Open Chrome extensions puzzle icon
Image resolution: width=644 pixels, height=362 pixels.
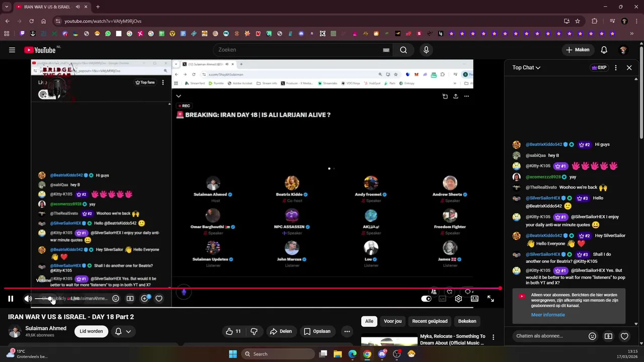594,21
